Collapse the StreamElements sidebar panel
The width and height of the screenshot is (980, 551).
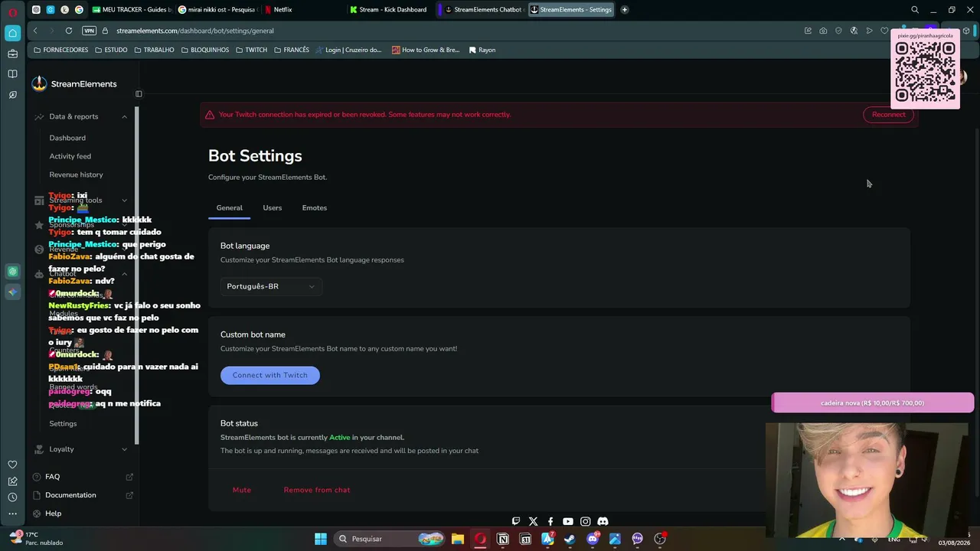(139, 94)
